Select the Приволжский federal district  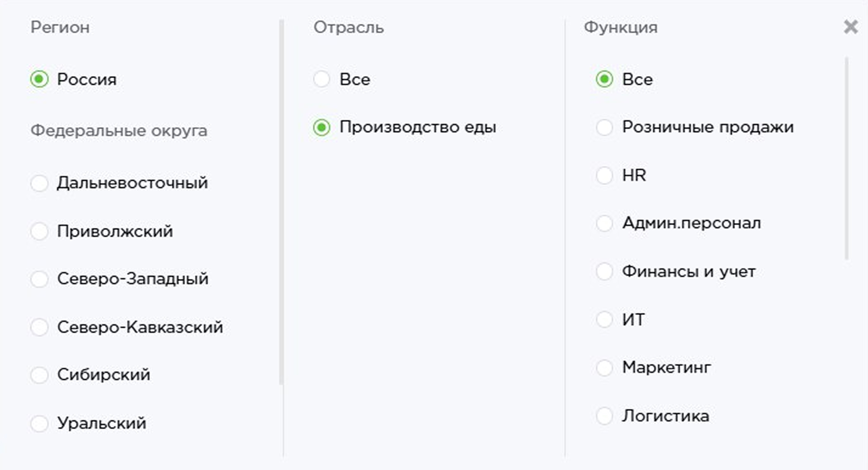point(40,231)
